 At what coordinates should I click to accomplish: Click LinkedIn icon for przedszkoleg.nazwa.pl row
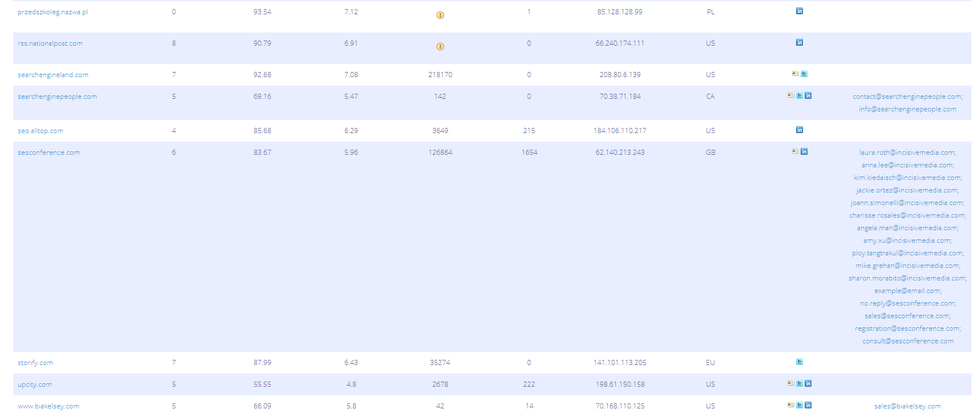click(800, 11)
